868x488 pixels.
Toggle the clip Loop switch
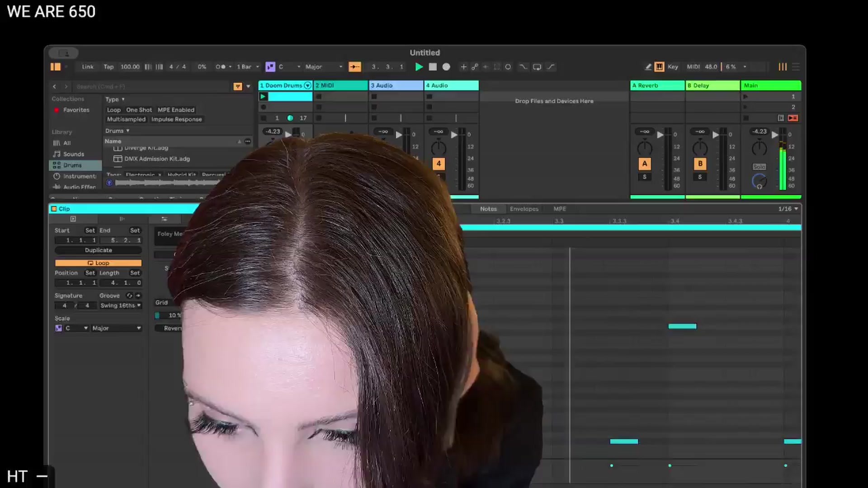click(x=98, y=263)
